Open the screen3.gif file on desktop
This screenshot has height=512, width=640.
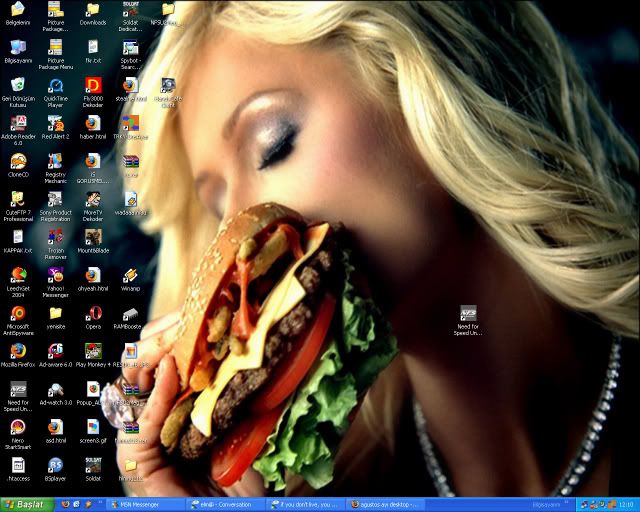tap(93, 427)
